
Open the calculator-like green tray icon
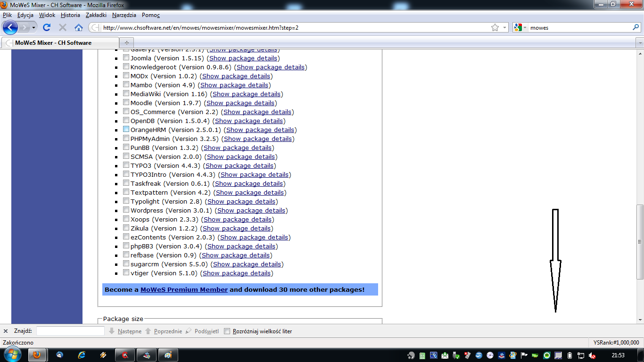[422, 355]
